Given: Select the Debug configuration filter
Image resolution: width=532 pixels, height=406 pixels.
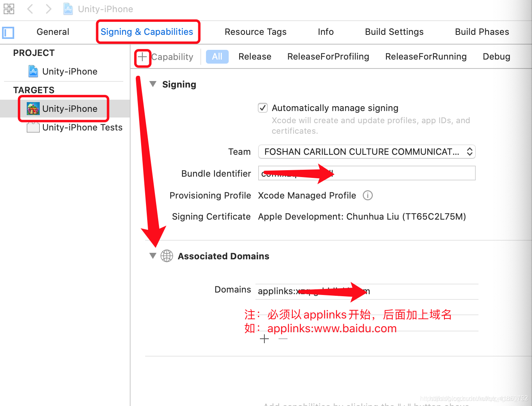Looking at the screenshot, I should tap(496, 57).
